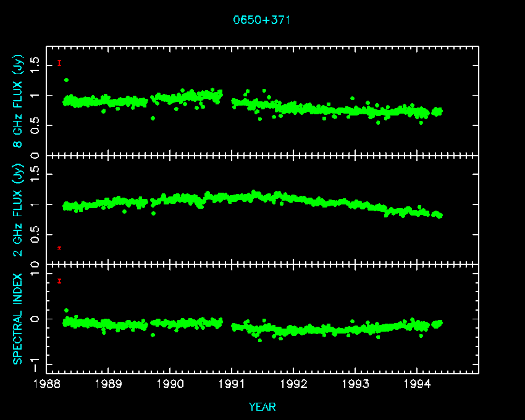The width and height of the screenshot is (525, 420).
Task: Click the 0.5 tick label on 2 GHz axis
Action: pos(35,235)
